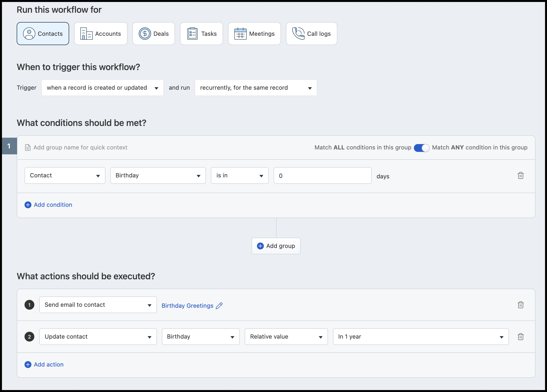Open the 'is in' operator dropdown

(x=240, y=176)
